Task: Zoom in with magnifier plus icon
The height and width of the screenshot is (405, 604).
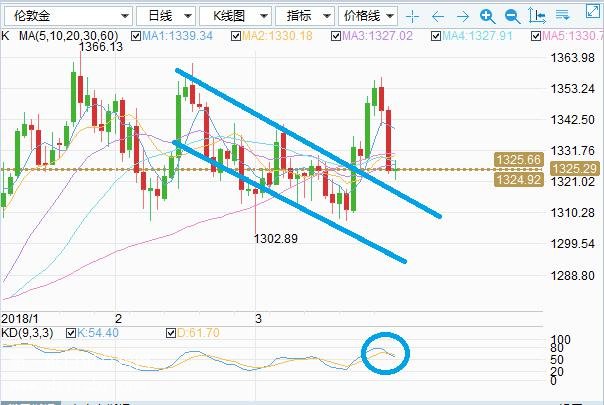Action: click(x=487, y=16)
